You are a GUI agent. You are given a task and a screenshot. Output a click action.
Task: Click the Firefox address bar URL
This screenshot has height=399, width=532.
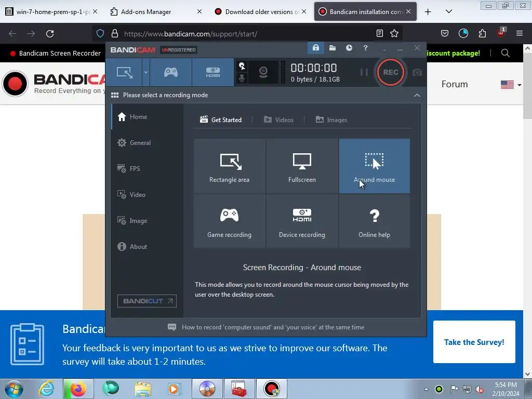click(191, 34)
